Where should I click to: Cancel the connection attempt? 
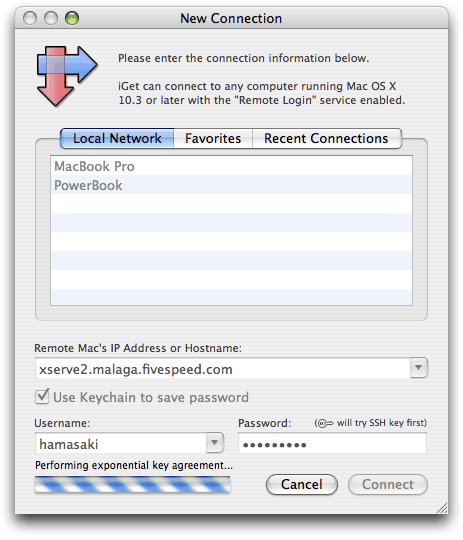[x=302, y=485]
